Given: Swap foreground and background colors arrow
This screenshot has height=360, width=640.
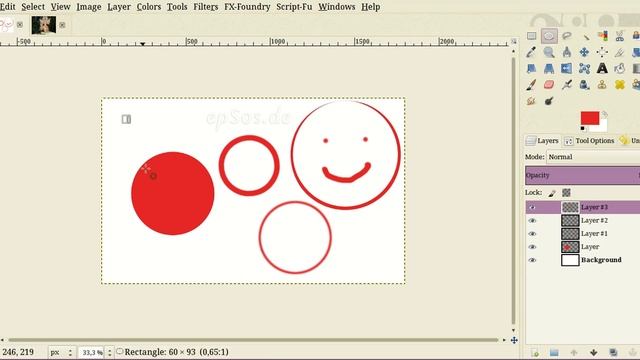Looking at the screenshot, I should tap(604, 115).
